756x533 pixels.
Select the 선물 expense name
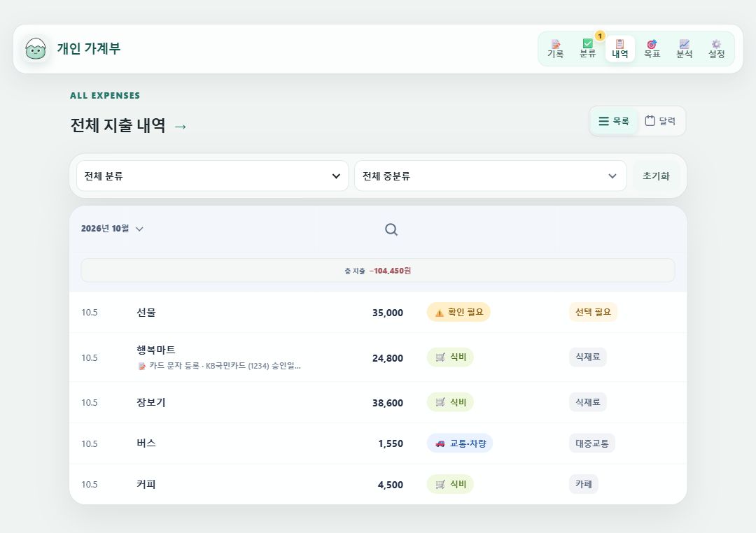tap(146, 312)
